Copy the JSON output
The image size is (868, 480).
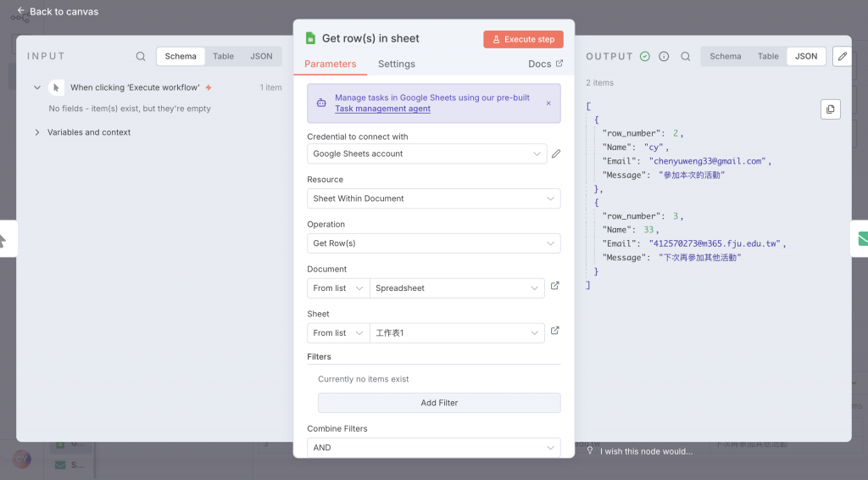pyautogui.click(x=831, y=109)
